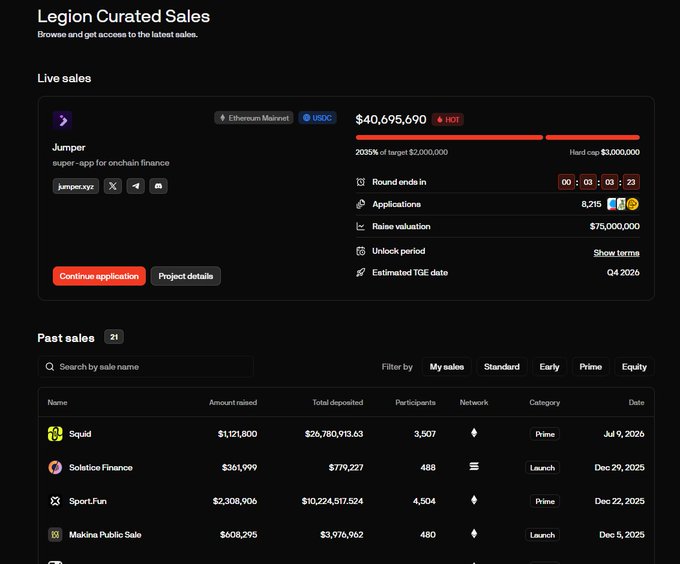The width and height of the screenshot is (680, 564).
Task: Click the Jumper project logo
Action: [62, 120]
